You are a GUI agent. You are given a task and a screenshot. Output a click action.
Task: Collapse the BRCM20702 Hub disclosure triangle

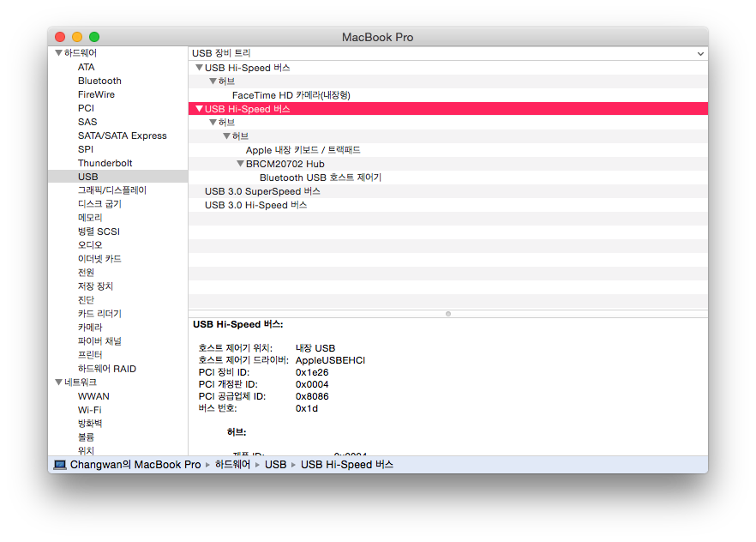click(240, 164)
